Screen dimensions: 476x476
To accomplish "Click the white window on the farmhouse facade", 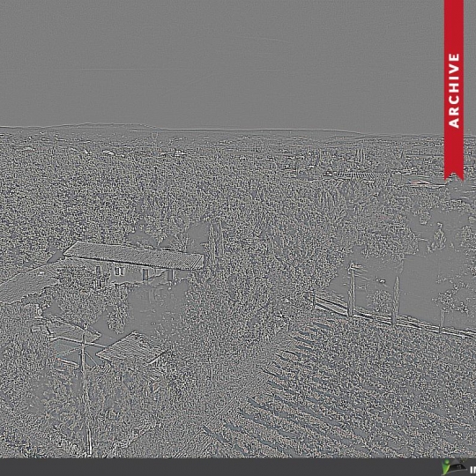I will [119, 271].
